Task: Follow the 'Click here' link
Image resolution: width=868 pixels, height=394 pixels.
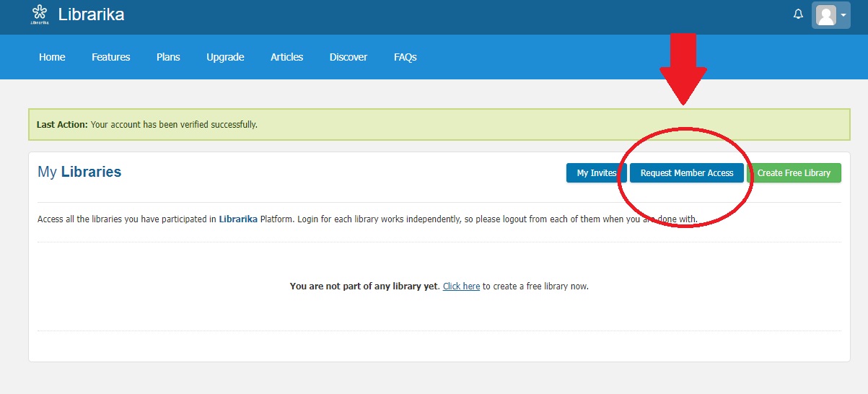Action: [461, 286]
